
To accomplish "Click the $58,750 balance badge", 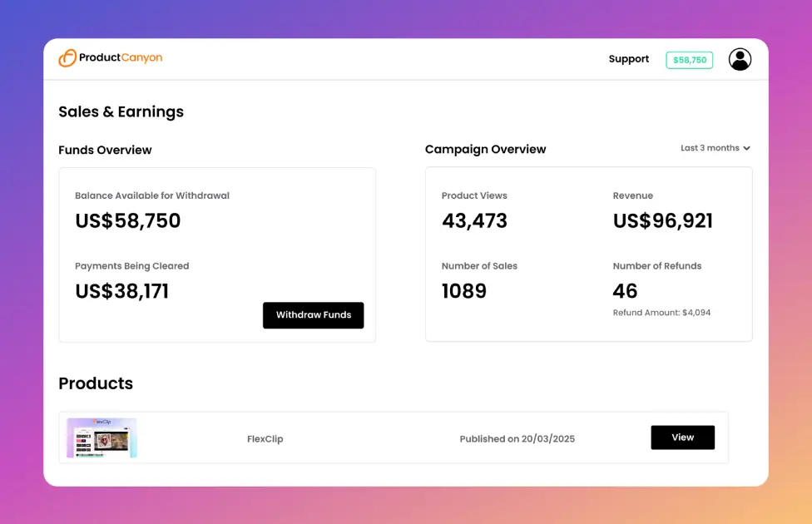I will point(689,60).
